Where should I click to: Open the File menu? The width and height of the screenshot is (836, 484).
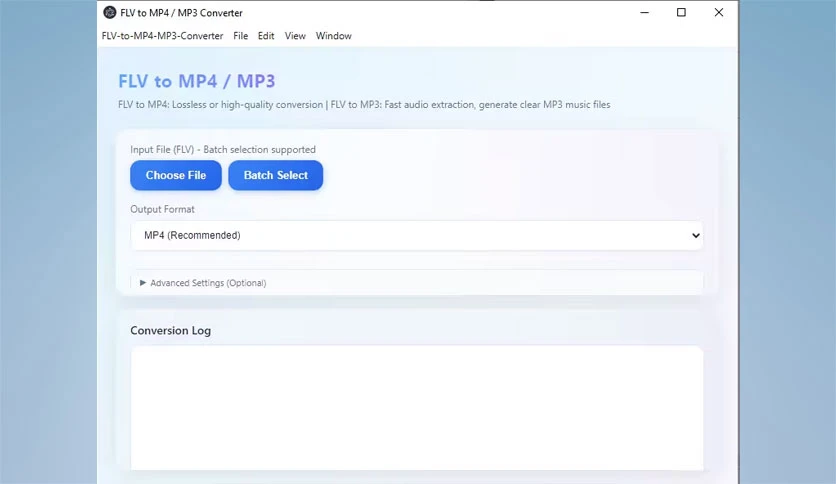click(240, 36)
